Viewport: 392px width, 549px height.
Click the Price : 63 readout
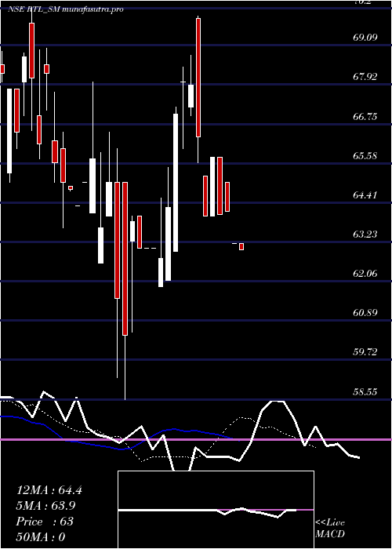coord(45,522)
